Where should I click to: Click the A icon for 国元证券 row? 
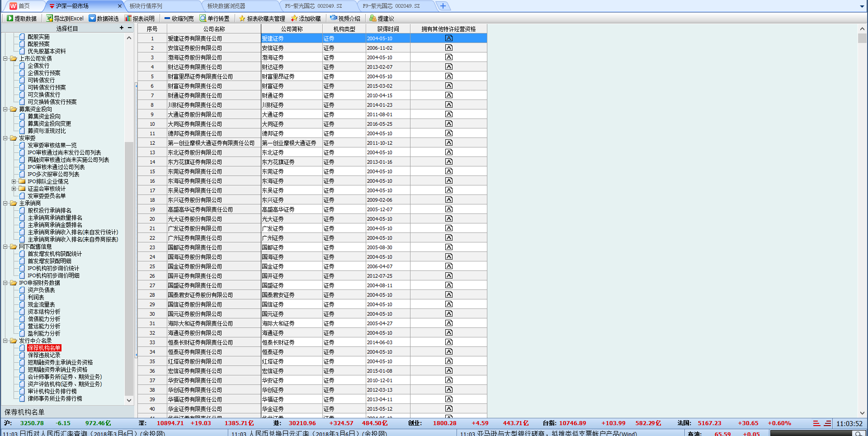449,314
